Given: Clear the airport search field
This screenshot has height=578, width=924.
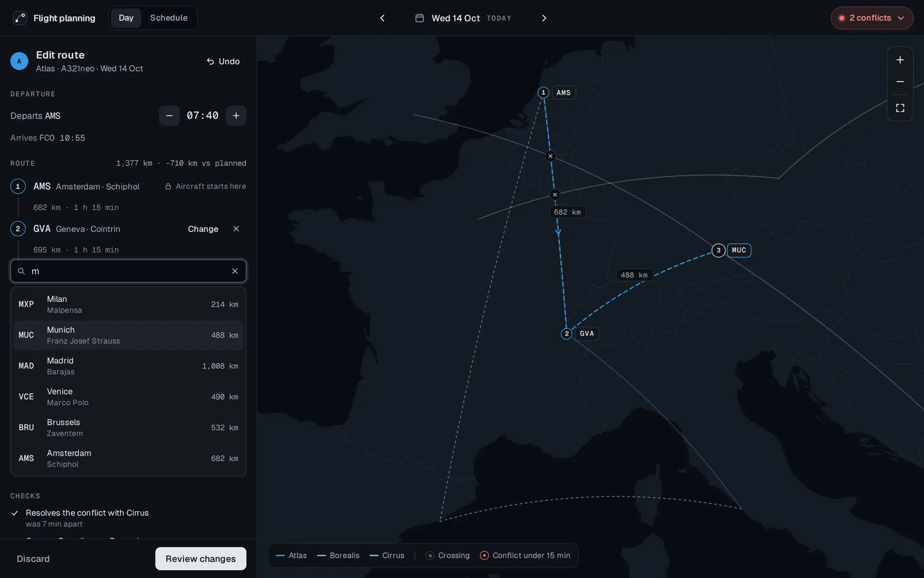Looking at the screenshot, I should (x=235, y=271).
